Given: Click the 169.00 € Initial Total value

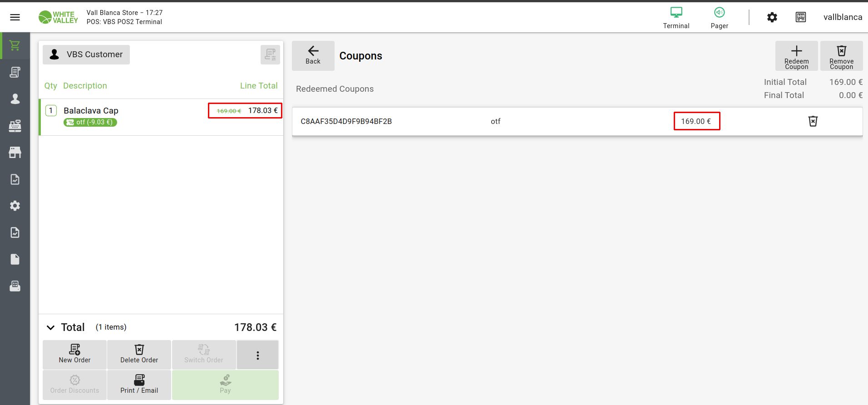Looking at the screenshot, I should (x=846, y=82).
